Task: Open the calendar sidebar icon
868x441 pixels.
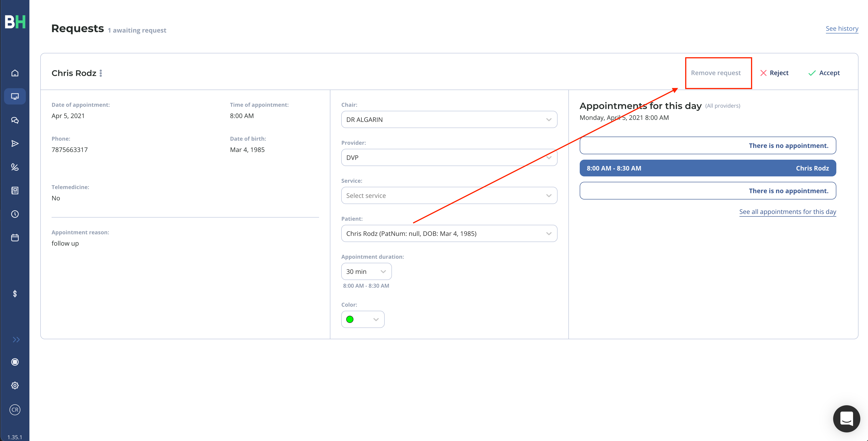Action: pos(15,237)
